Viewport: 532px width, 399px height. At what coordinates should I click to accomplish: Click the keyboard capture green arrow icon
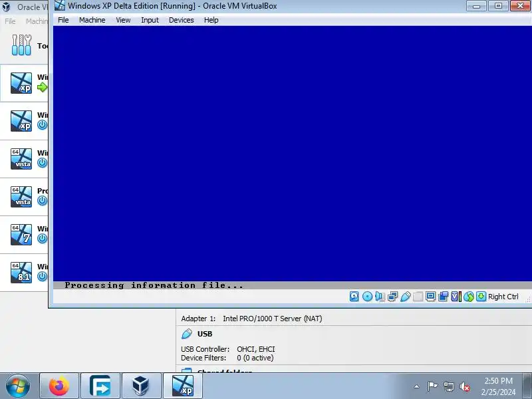481,297
